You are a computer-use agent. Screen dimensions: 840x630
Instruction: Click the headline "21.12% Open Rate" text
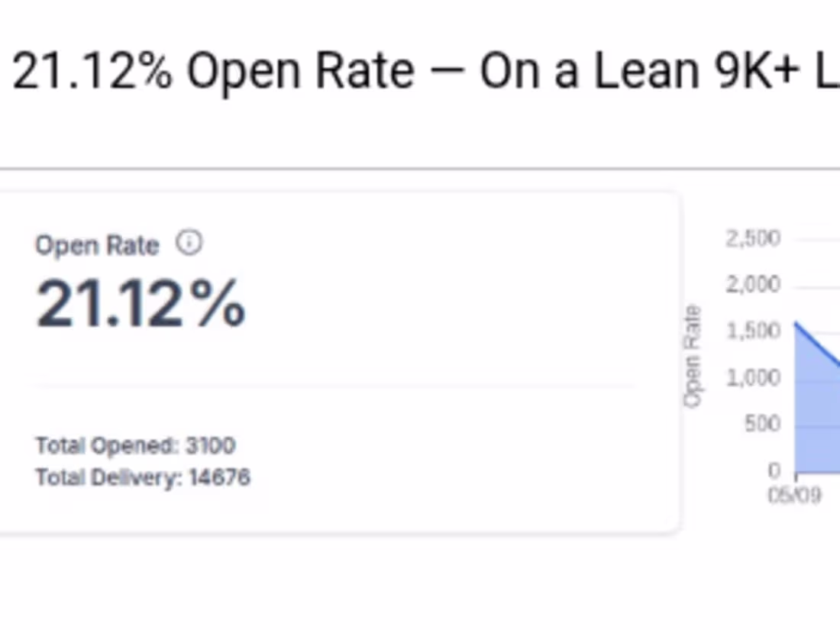pyautogui.click(x=213, y=71)
